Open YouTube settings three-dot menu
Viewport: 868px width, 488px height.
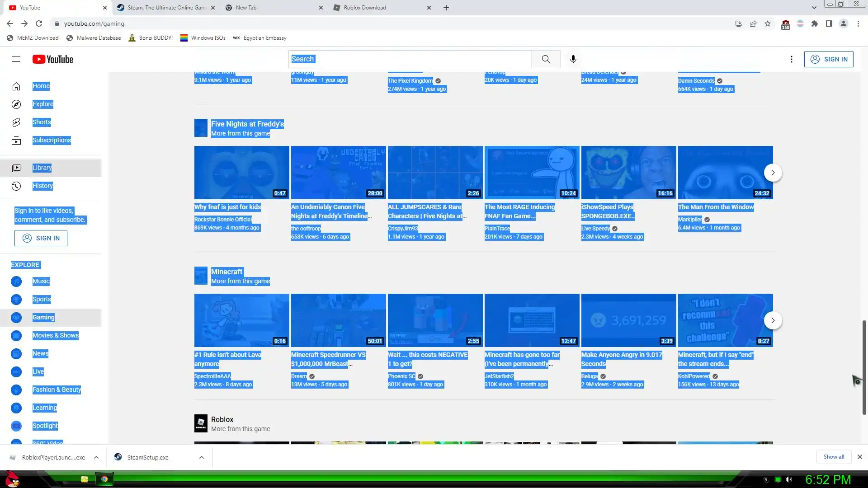[x=791, y=59]
